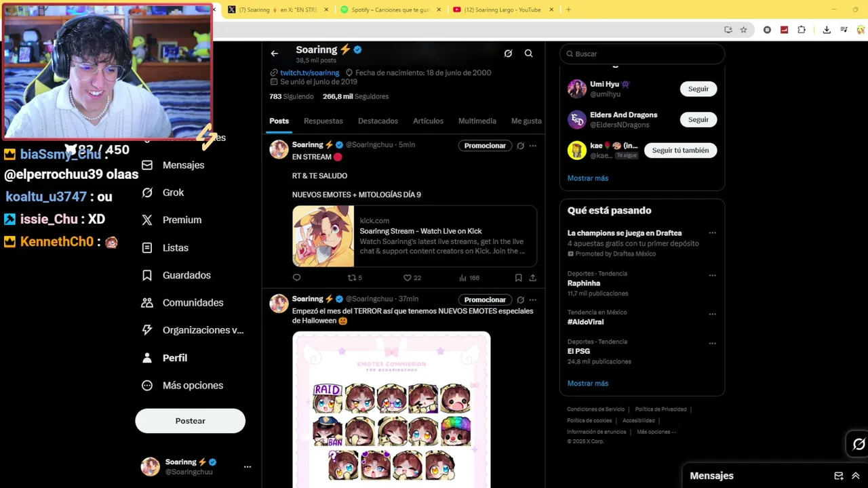This screenshot has width=868, height=488.
Task: Click the Listas icon in the sidebar
Action: point(147,247)
